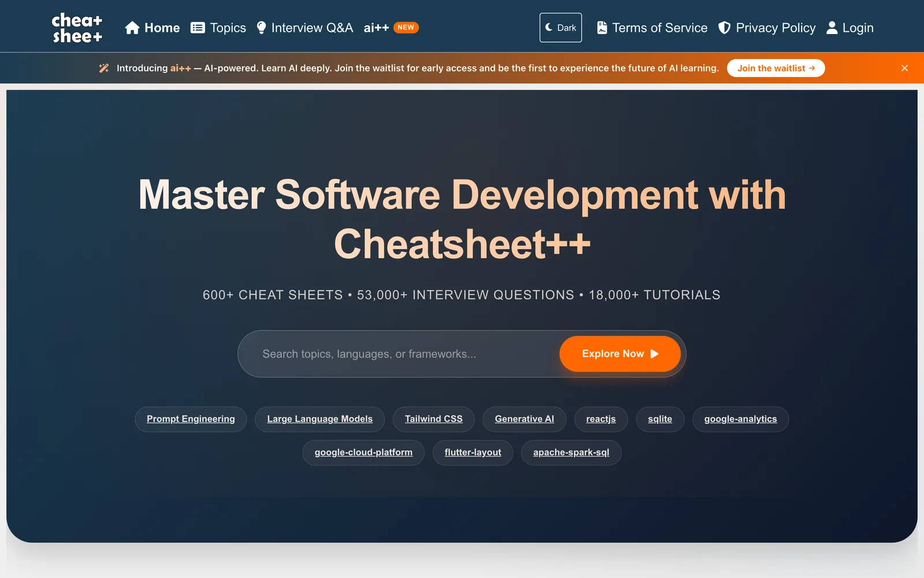Click the Explore Now button
This screenshot has width=924, height=578.
coord(620,354)
